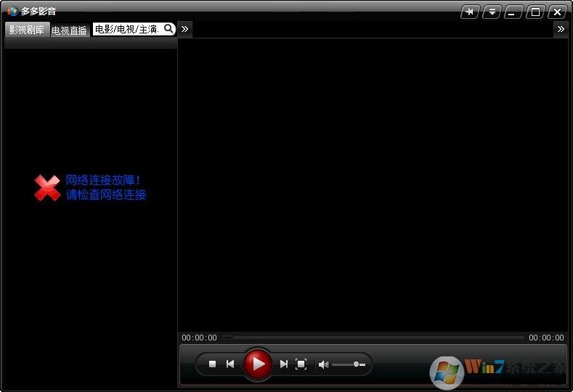Skip to the previous track
The image size is (573, 392).
point(230,364)
